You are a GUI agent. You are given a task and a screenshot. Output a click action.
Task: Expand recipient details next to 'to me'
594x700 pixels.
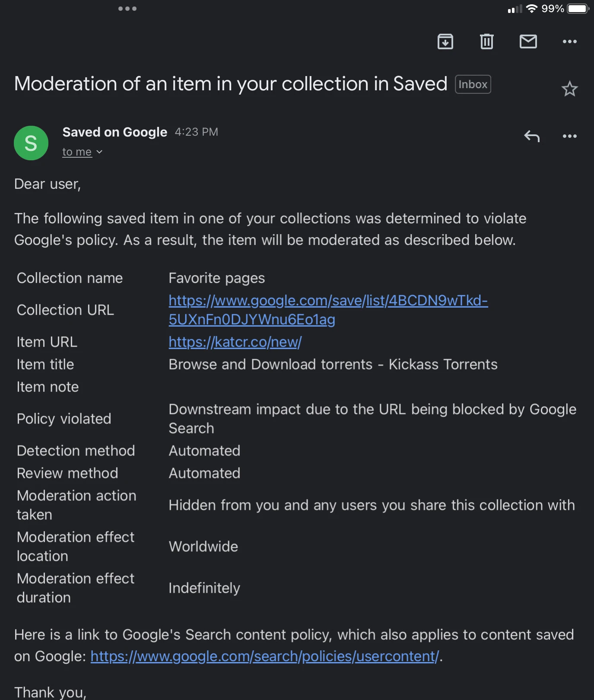tap(99, 152)
